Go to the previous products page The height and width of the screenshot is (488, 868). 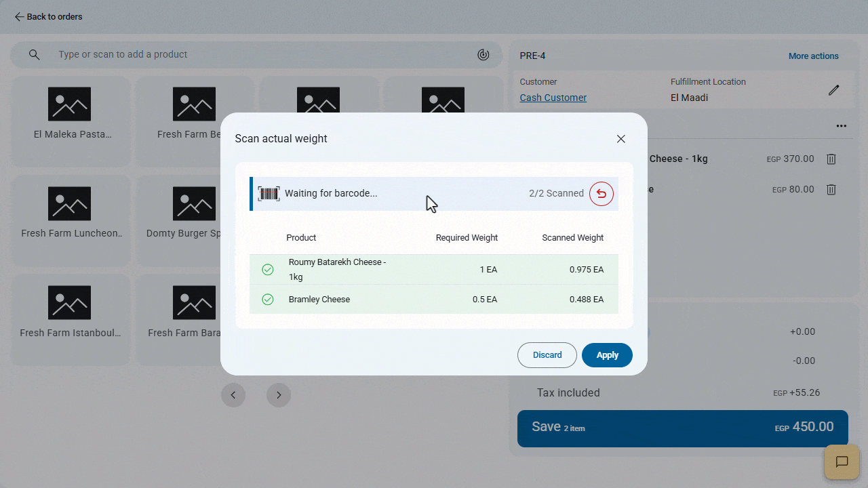(x=233, y=395)
